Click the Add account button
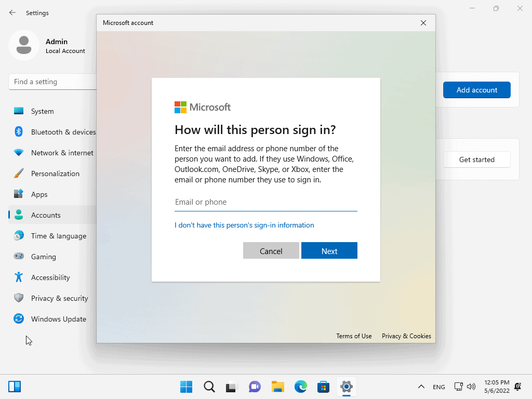Image resolution: width=532 pixels, height=399 pixels. 476,90
